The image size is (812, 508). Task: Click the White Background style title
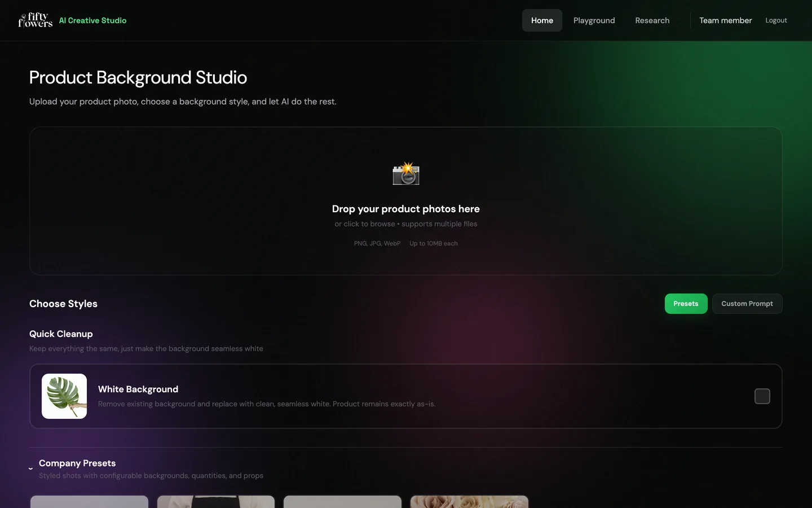click(x=138, y=389)
